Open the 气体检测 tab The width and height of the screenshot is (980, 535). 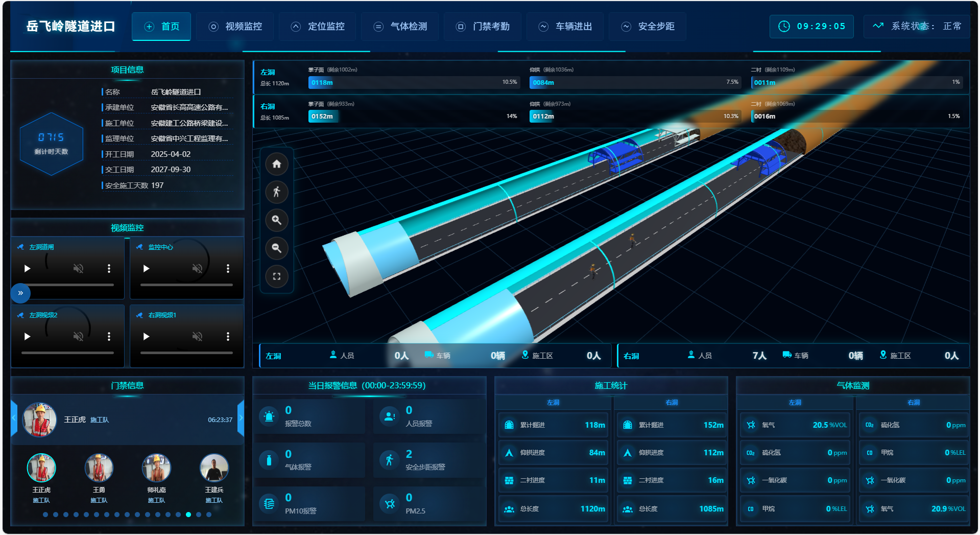[400, 27]
